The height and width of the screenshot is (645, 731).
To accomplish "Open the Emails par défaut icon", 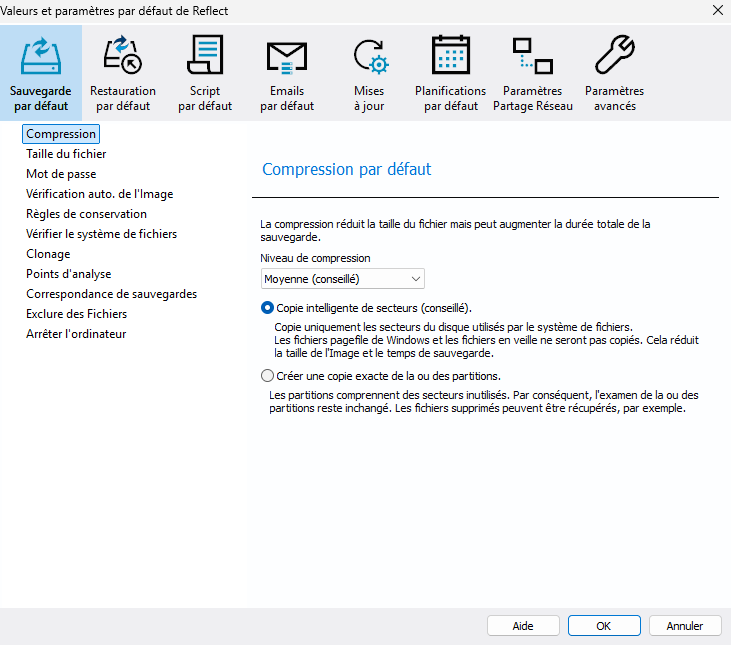I will click(x=286, y=55).
